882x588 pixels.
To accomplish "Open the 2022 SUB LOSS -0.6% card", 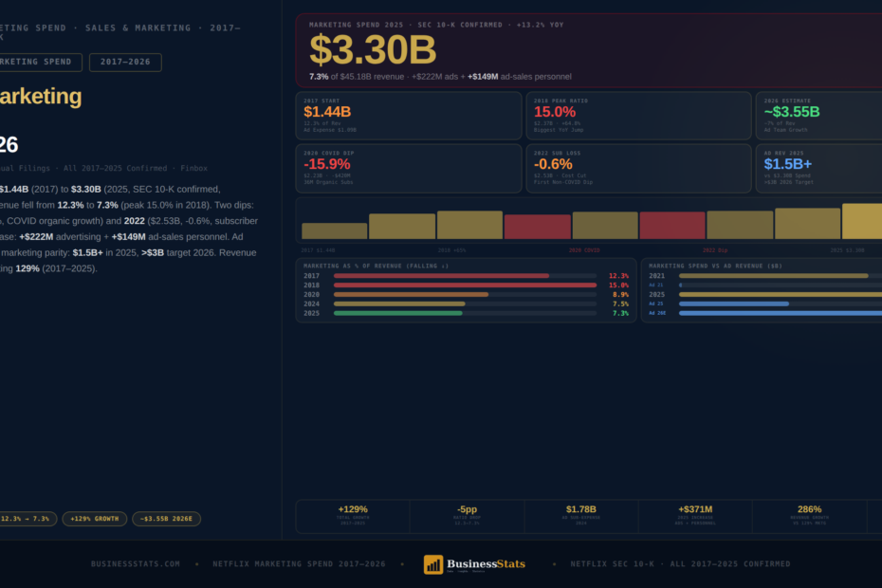I will [x=638, y=168].
